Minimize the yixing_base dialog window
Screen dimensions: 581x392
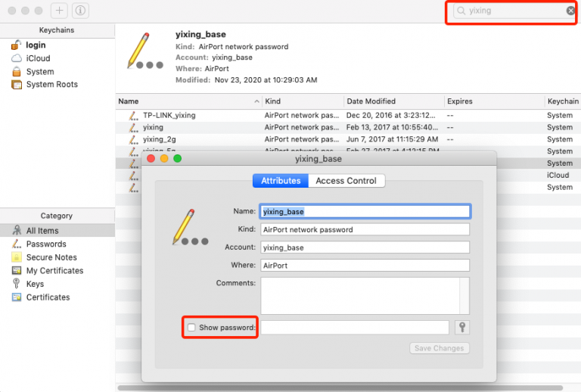(164, 159)
